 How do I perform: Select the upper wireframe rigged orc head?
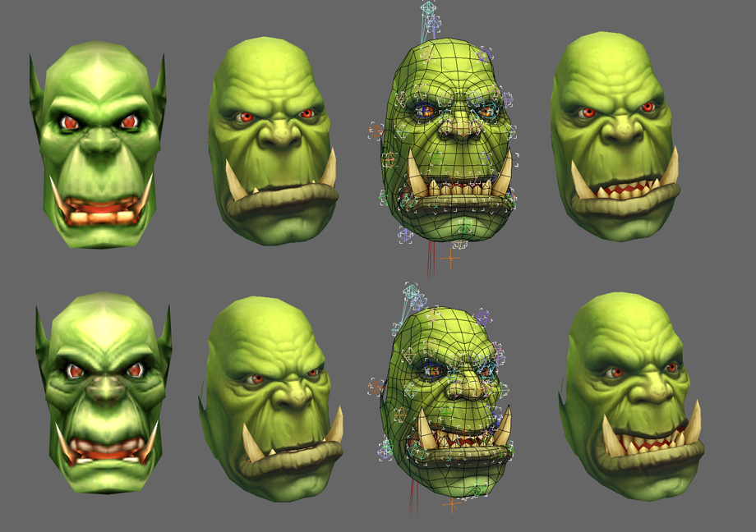pos(449,140)
